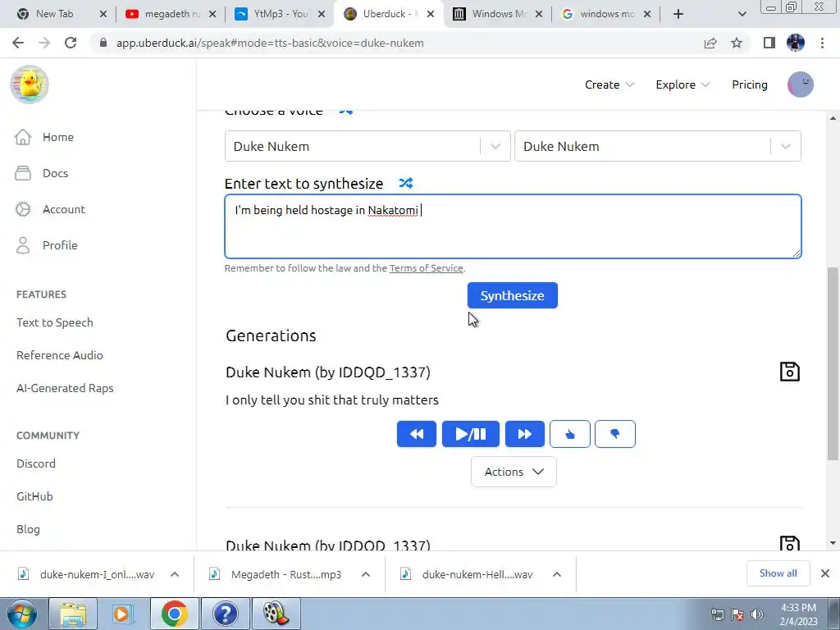Play or pause the generated audio
The image size is (840, 630).
click(470, 434)
